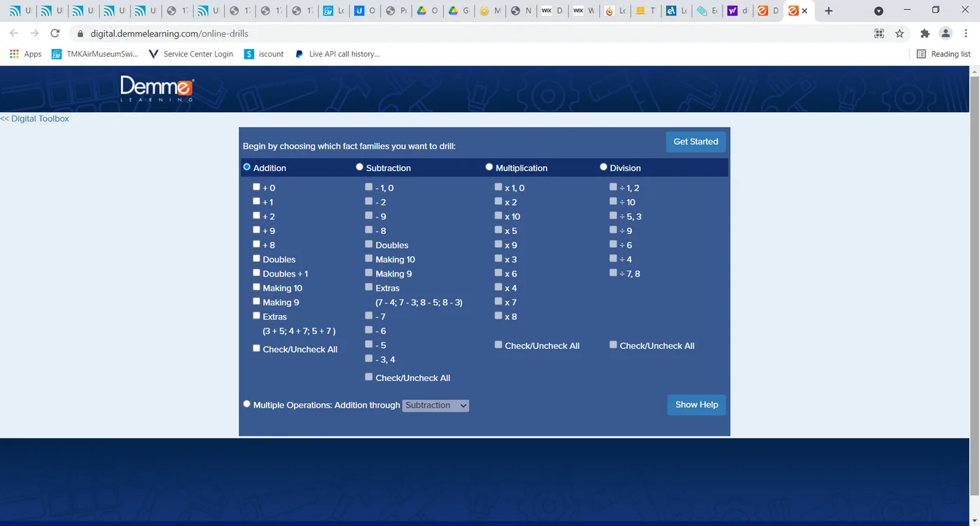Screen dimensions: 980x526
Task: Bookmark this page with the star icon
Action: point(899,33)
